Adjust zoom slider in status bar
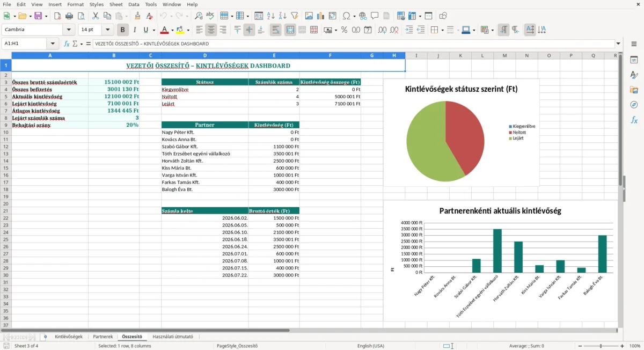Image resolution: width=644 pixels, height=350 pixels. (x=601, y=346)
